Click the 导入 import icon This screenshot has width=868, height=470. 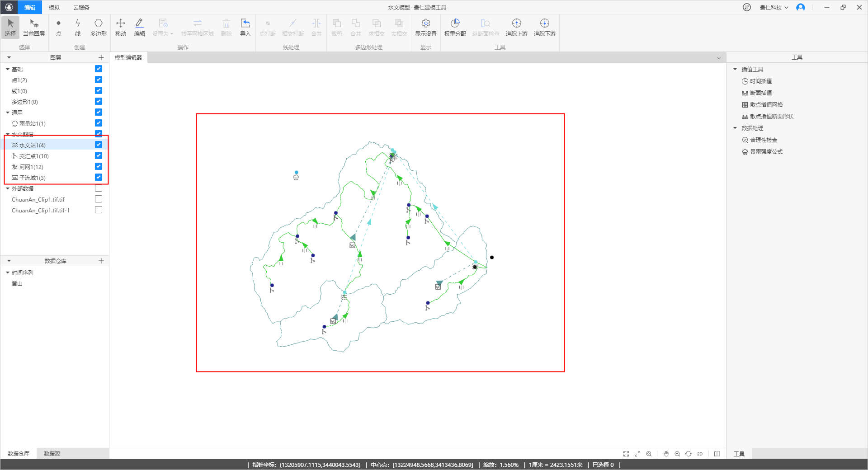point(245,27)
